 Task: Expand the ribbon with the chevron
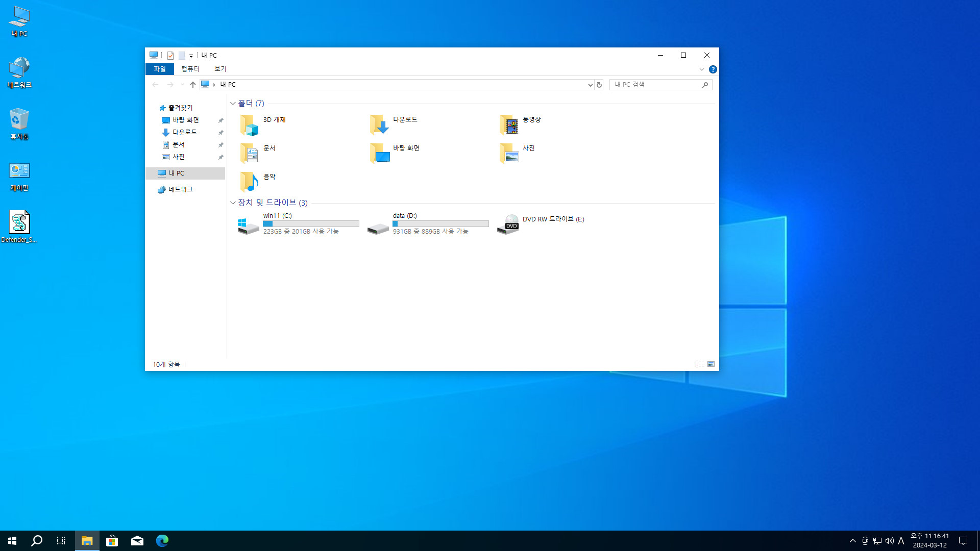point(702,69)
